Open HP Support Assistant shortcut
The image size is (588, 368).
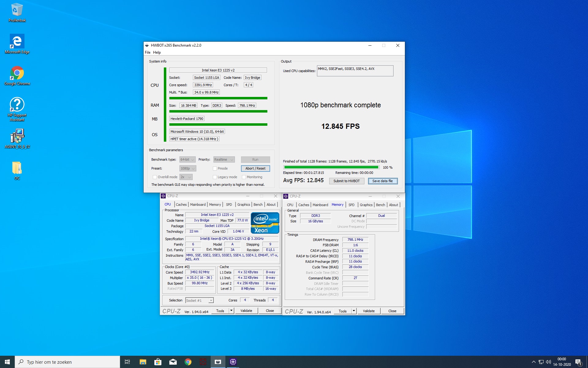(17, 109)
